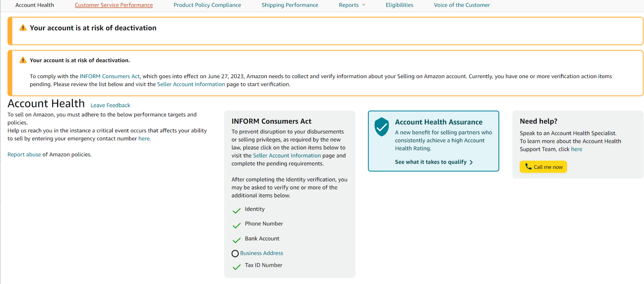This screenshot has width=644, height=284.
Task: Click the Tax ID Number green checkmark icon
Action: (x=236, y=266)
